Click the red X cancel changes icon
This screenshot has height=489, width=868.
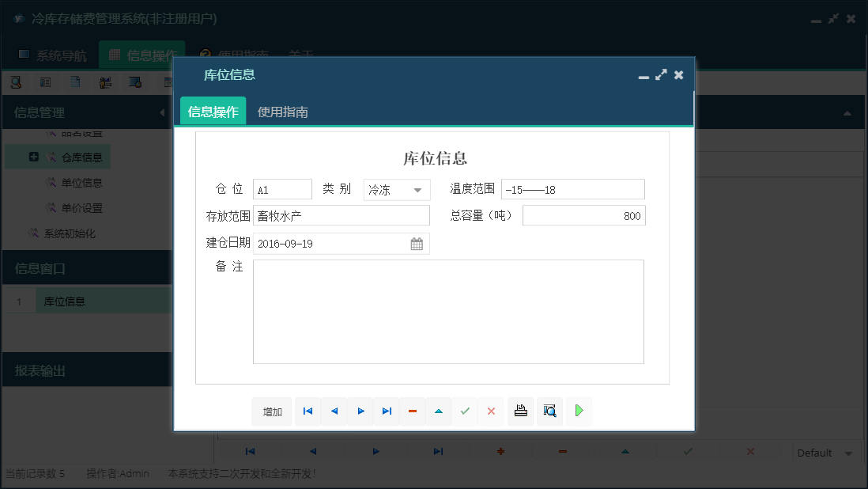coord(491,411)
